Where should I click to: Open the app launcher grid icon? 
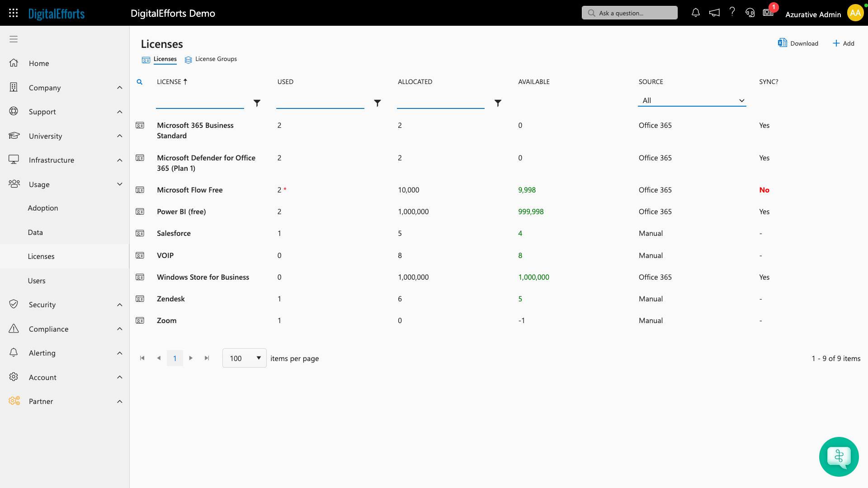point(14,13)
